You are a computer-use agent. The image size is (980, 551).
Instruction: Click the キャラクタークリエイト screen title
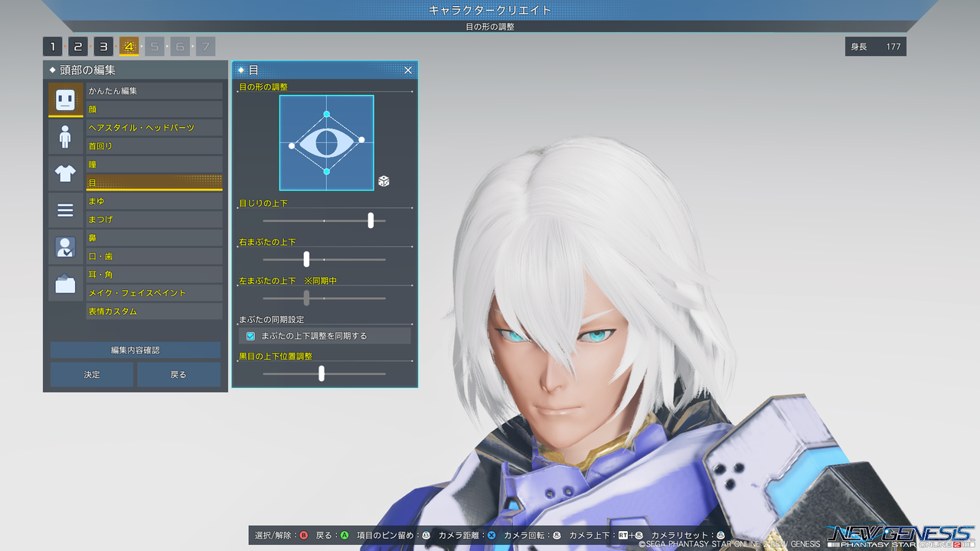pyautogui.click(x=490, y=10)
